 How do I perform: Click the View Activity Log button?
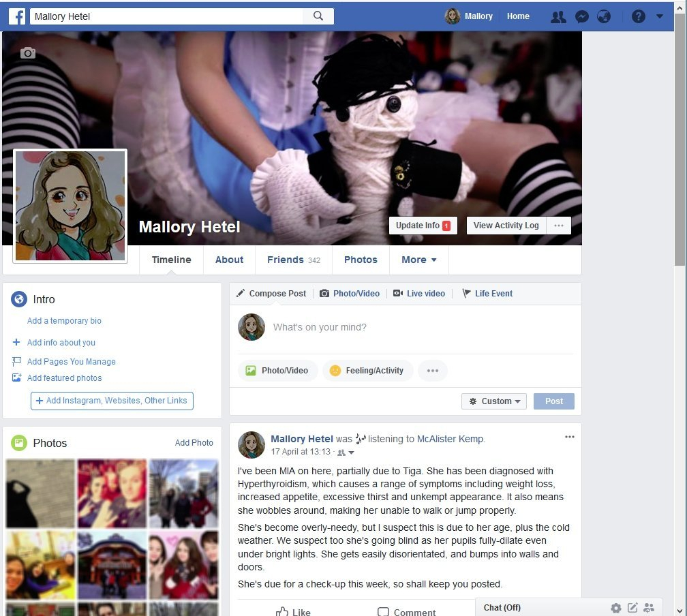(x=506, y=226)
